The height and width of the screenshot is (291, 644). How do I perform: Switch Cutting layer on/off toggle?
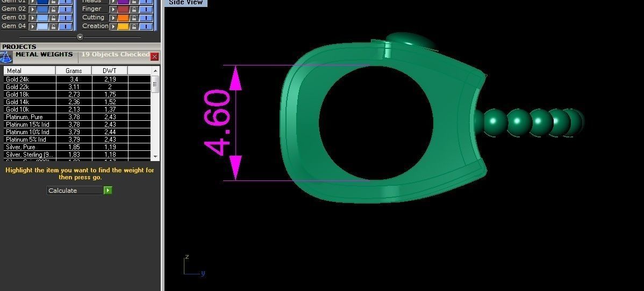pyautogui.click(x=146, y=18)
